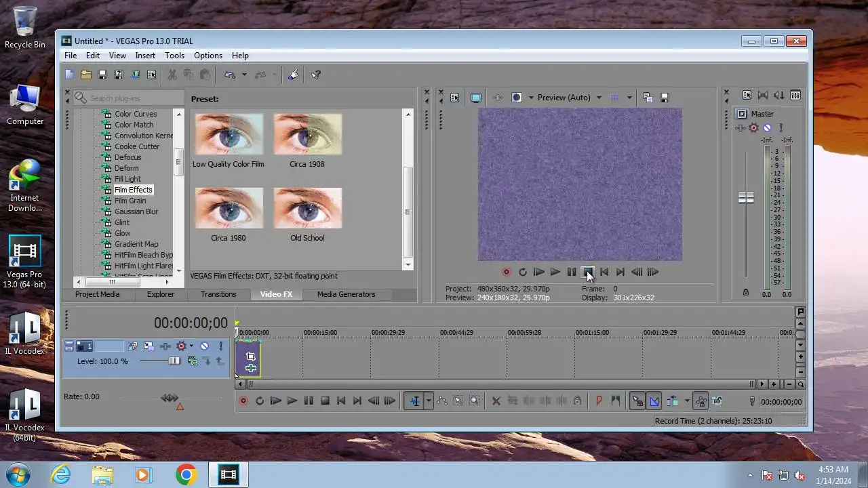
Task: Open Event FX on timeline clip
Action: [250, 368]
